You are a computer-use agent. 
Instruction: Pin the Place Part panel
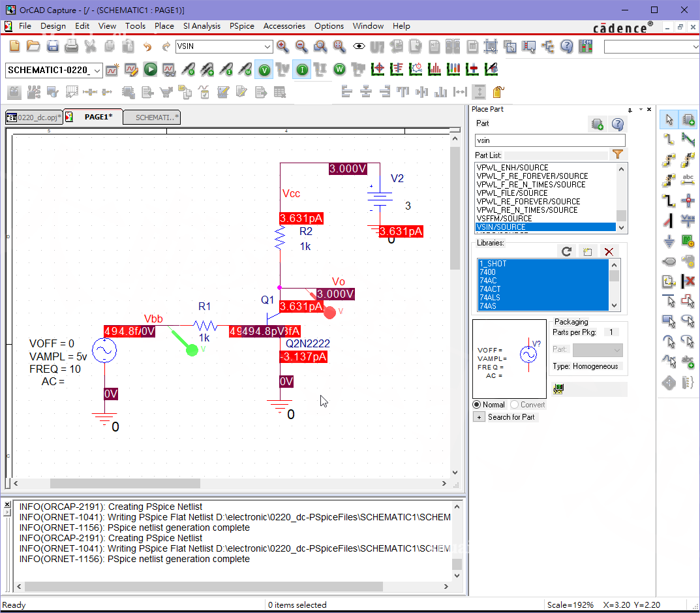pyautogui.click(x=630, y=110)
